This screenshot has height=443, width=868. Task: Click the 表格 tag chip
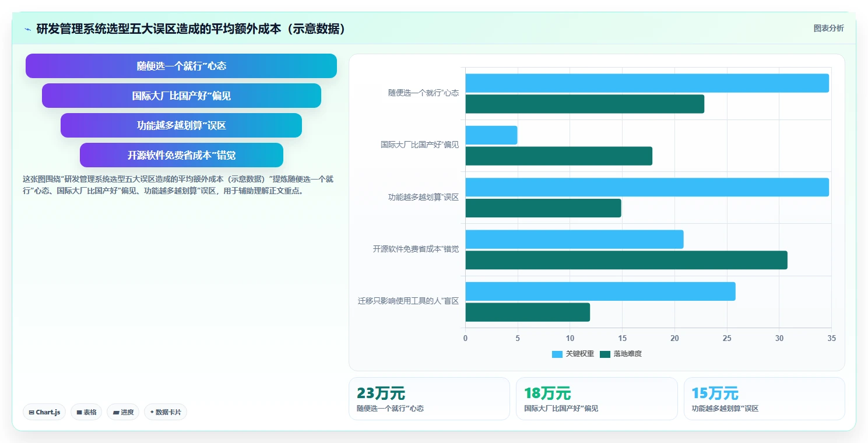tap(86, 412)
